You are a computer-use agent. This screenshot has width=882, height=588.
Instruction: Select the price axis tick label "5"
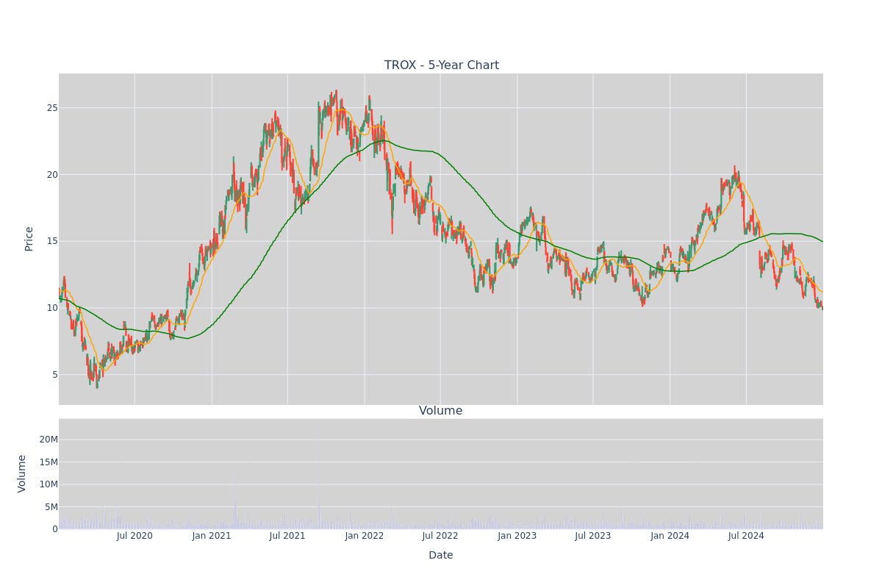tap(55, 374)
